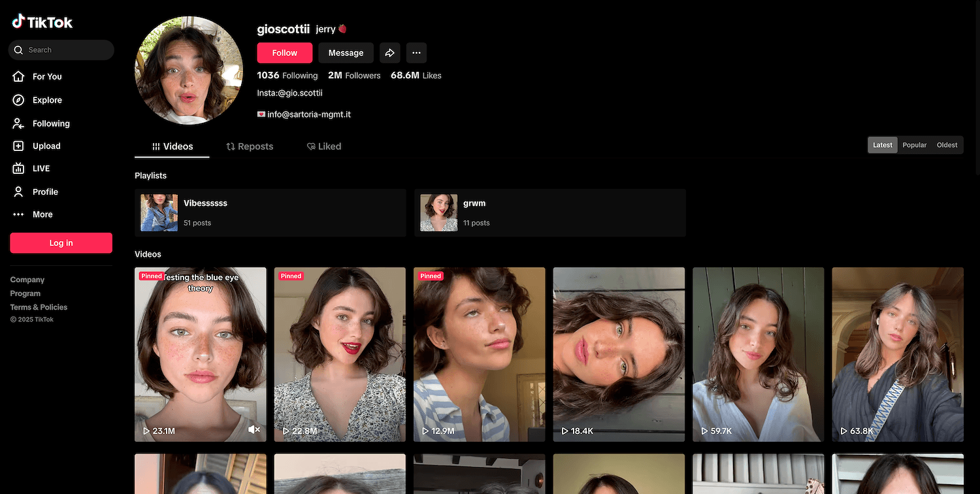The width and height of the screenshot is (980, 494).
Task: Expand the Terms & Policies section
Action: coord(39,307)
